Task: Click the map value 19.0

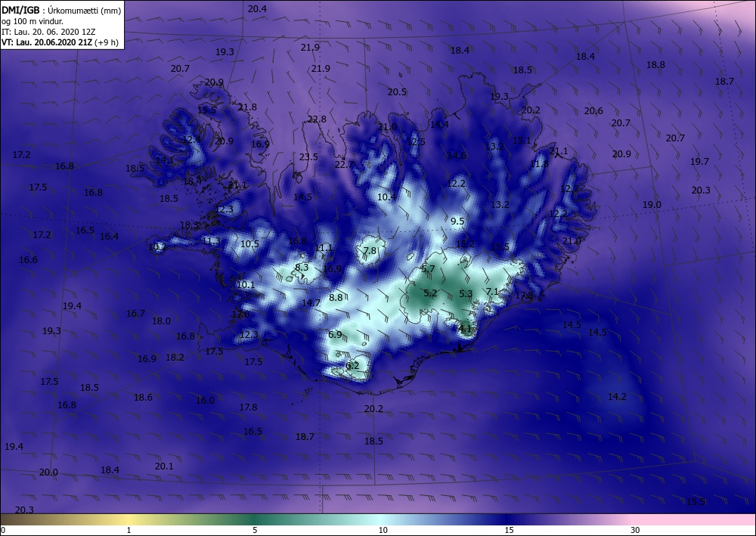Action: coord(652,204)
